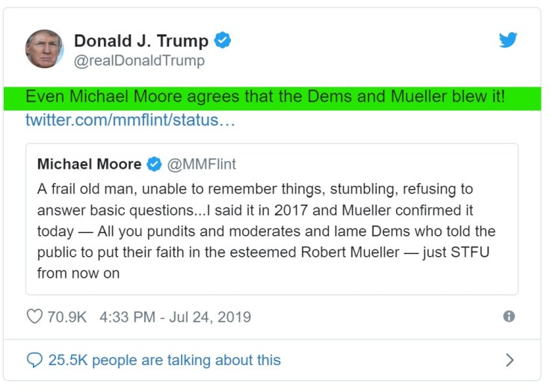Open '25.5K people are talking about this'
This screenshot has height=392, width=550.
point(164,360)
